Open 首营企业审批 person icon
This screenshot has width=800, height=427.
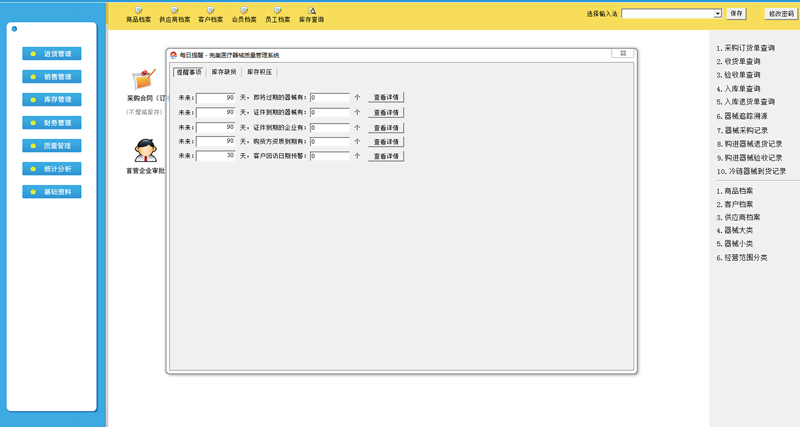(145, 150)
